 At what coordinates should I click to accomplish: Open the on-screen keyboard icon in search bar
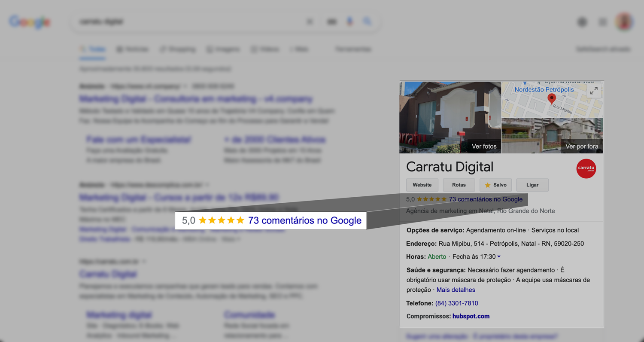point(331,21)
